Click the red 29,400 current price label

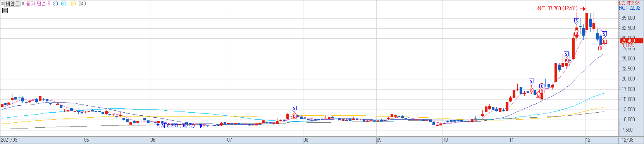[x=631, y=41]
